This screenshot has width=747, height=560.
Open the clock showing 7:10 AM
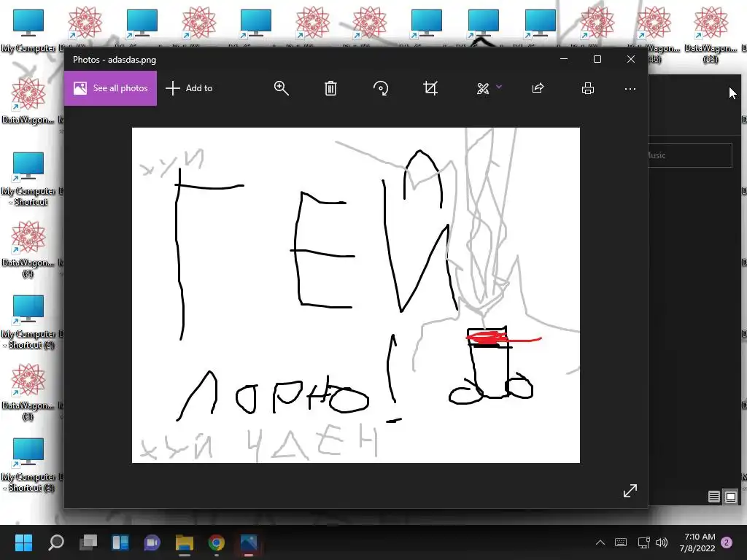click(697, 542)
